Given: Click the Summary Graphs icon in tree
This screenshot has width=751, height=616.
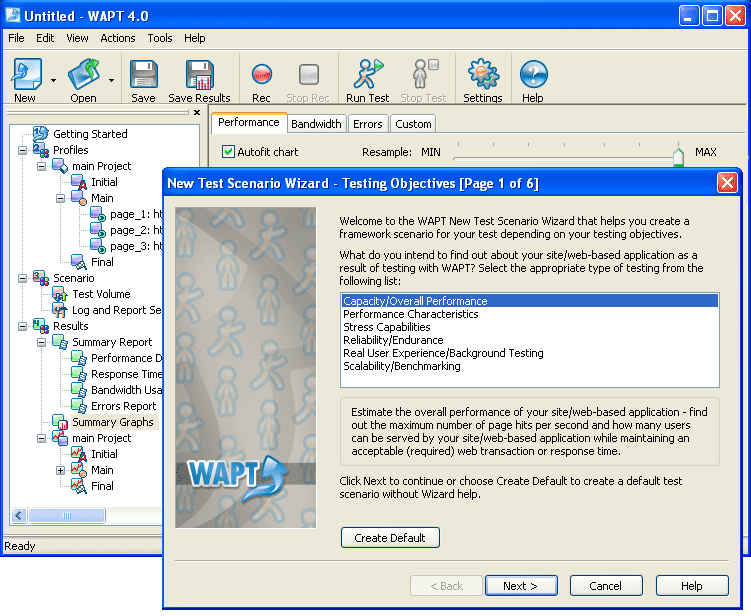Looking at the screenshot, I should pos(59,422).
